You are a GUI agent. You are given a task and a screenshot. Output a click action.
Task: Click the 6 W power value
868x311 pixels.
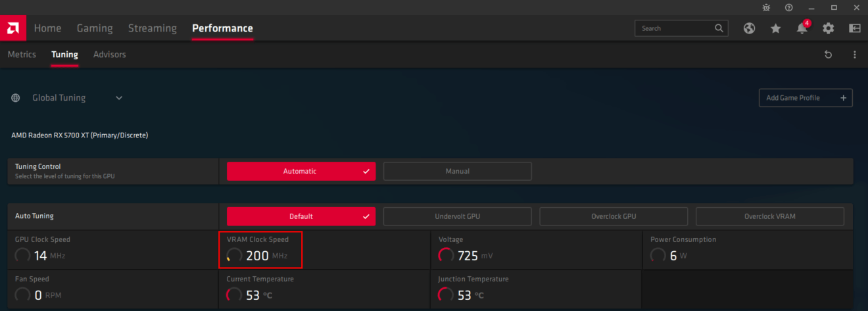click(679, 256)
